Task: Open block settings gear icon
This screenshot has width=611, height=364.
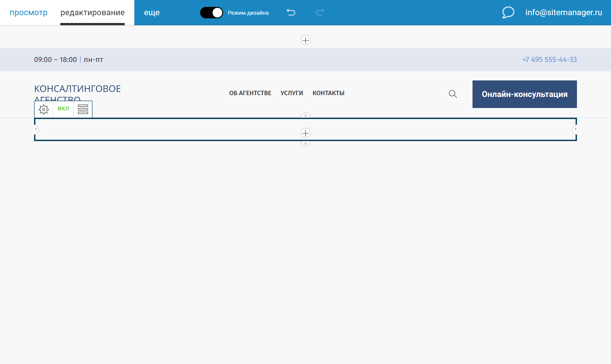Action: pyautogui.click(x=44, y=109)
